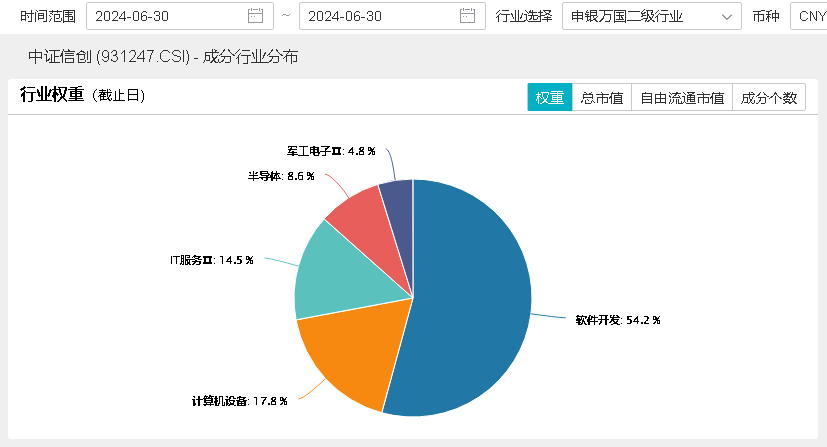Click the dark purple 军工电子II pie slice

coord(398,198)
